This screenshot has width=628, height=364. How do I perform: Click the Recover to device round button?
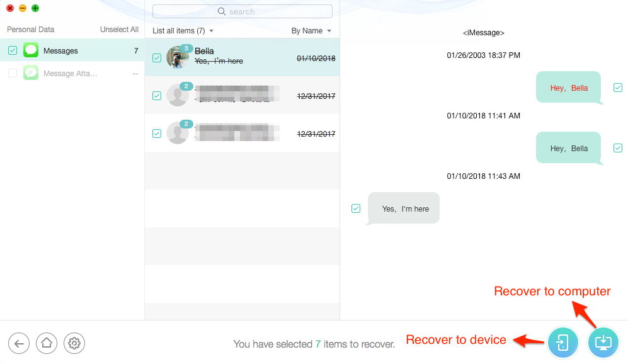562,343
